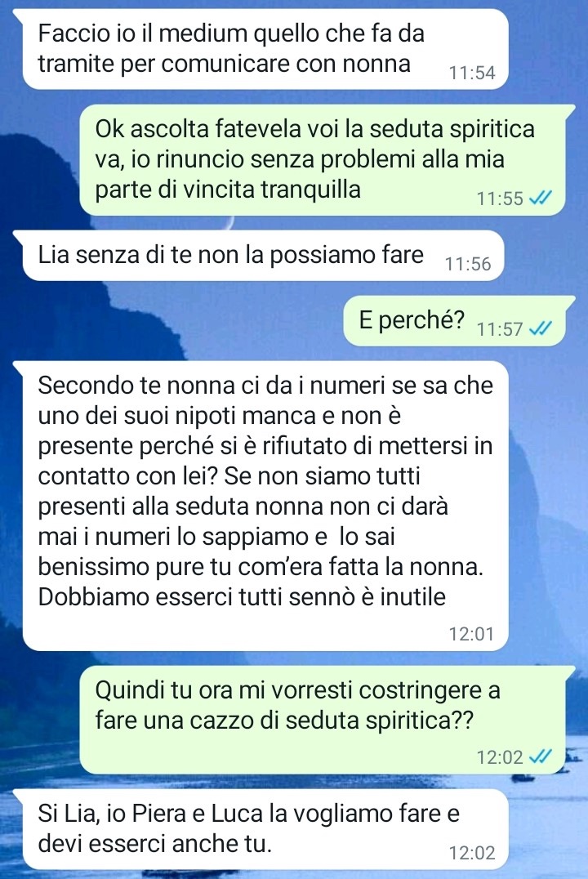Tap the 11:57 timestamp beside 'E perché?'
This screenshot has width=588, height=879.
point(500,328)
